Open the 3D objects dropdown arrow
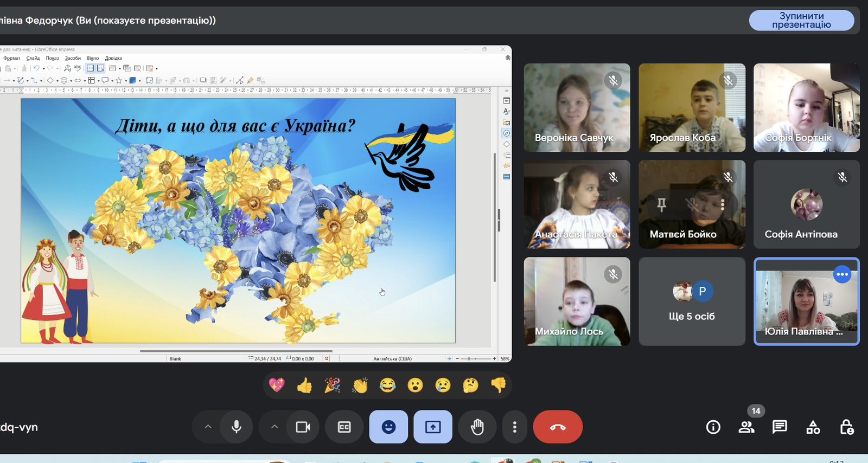 click(x=140, y=81)
